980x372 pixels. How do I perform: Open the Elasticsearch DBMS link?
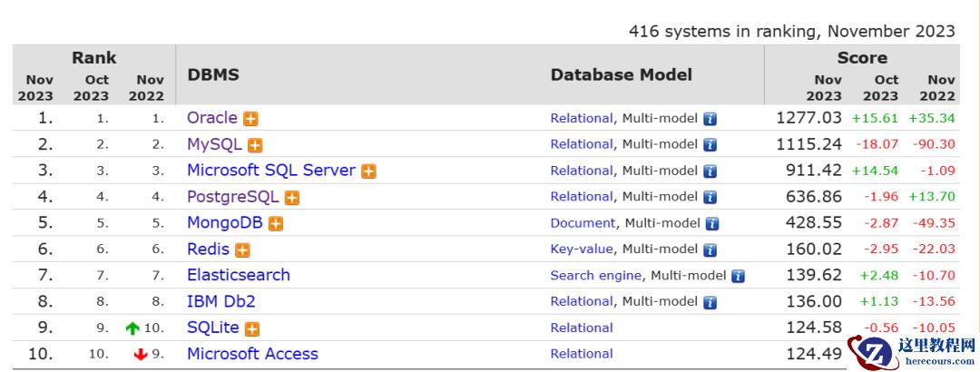pyautogui.click(x=239, y=275)
